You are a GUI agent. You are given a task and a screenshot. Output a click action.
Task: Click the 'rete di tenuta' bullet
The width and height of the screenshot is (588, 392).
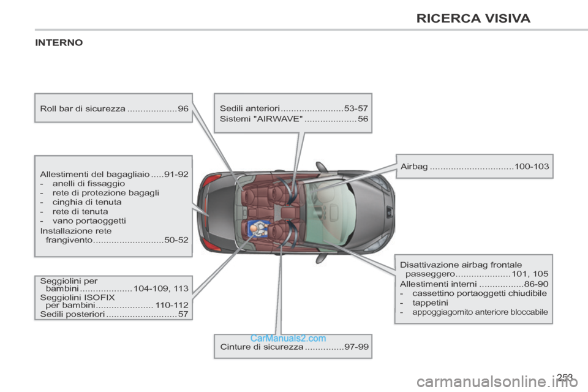(x=74, y=211)
